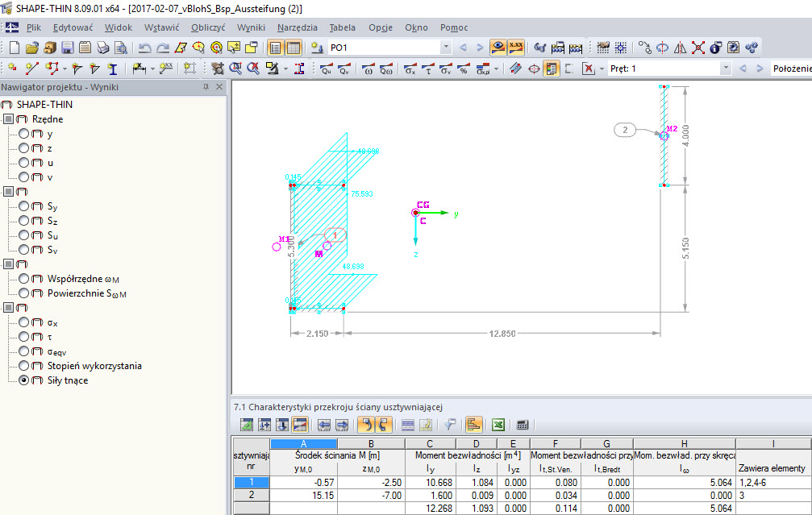Open the Edytować menu
The height and width of the screenshot is (515, 812).
coord(73,27)
